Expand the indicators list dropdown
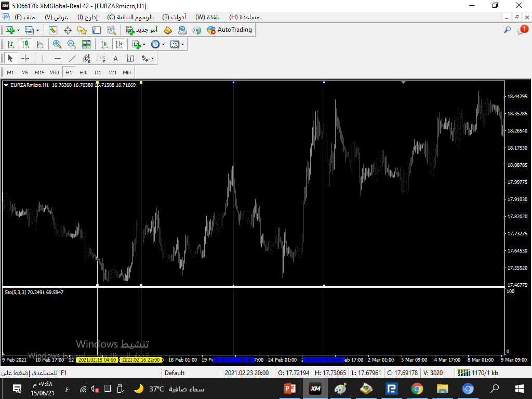Image resolution: width=532 pixels, height=399 pixels. (x=139, y=45)
